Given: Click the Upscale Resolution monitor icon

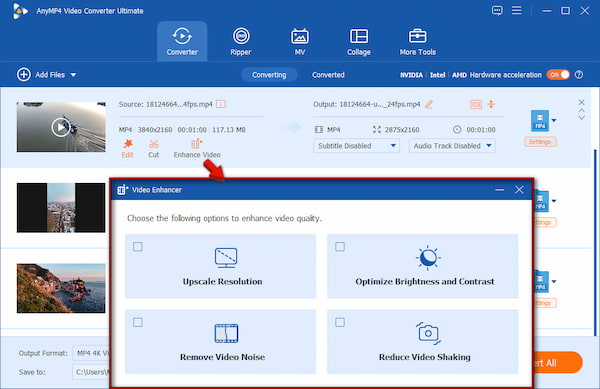Looking at the screenshot, I should pos(226,258).
